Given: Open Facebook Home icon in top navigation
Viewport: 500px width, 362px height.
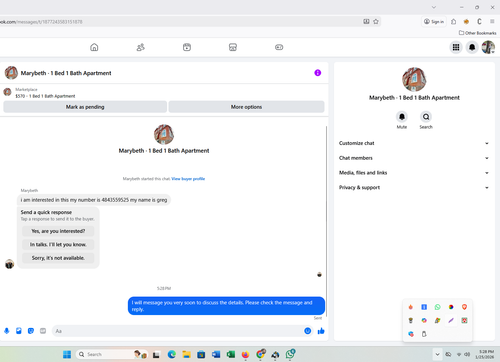Looking at the screenshot, I should 94,47.
